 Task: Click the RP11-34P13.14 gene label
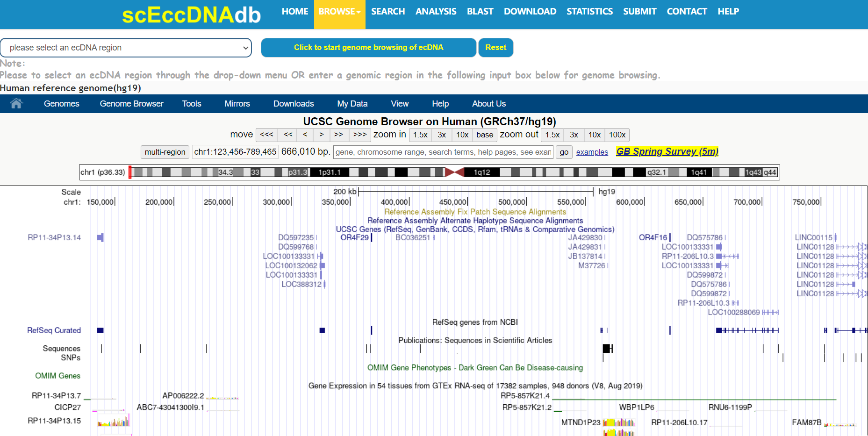pyautogui.click(x=54, y=237)
